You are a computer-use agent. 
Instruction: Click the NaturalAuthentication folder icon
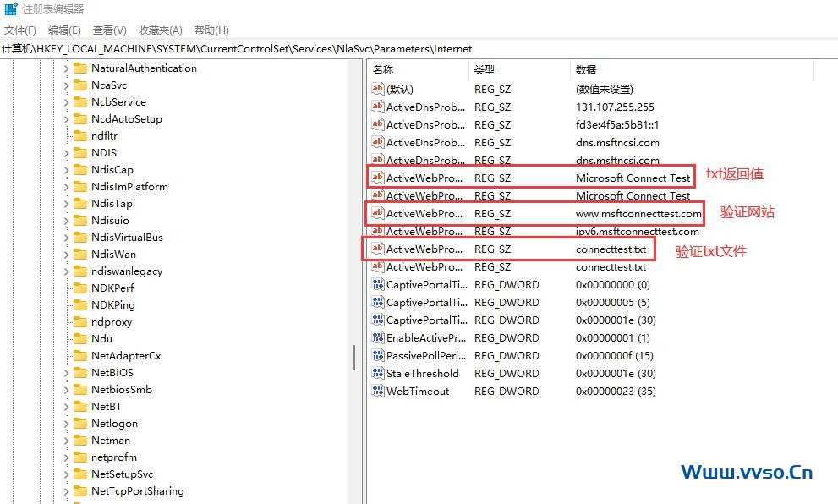pyautogui.click(x=80, y=68)
